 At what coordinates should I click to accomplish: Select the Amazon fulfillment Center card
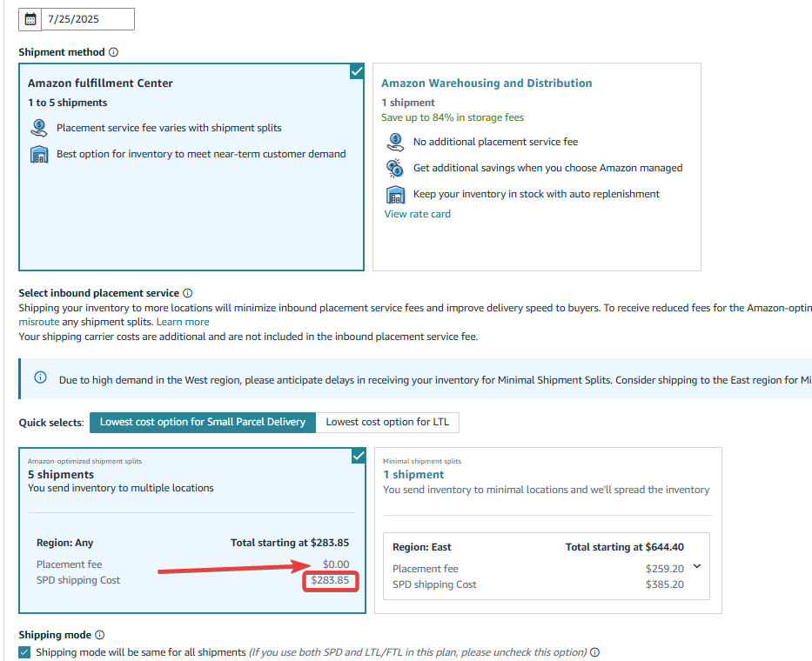pyautogui.click(x=191, y=167)
